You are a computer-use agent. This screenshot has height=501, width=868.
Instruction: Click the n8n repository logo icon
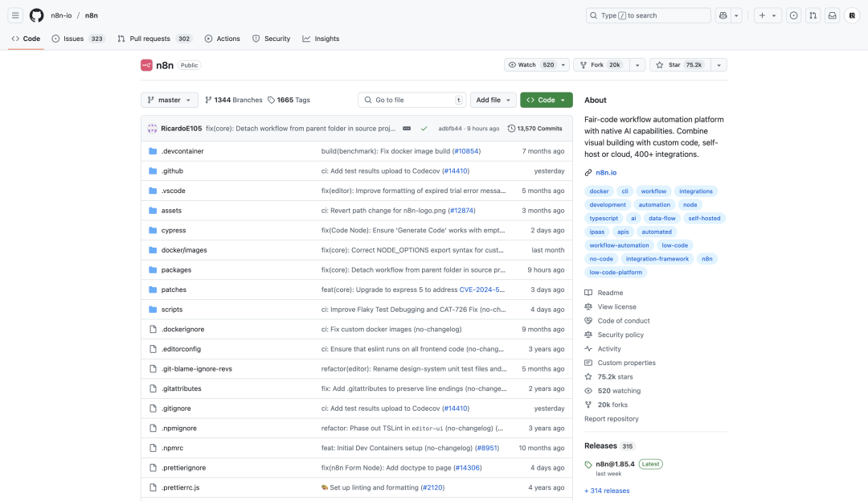147,65
